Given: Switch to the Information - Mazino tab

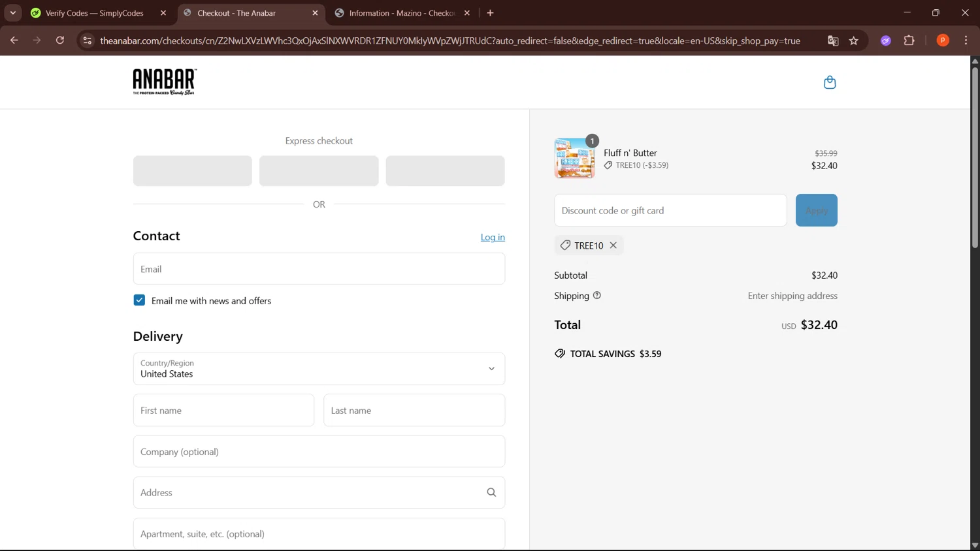Looking at the screenshot, I should pos(402,13).
